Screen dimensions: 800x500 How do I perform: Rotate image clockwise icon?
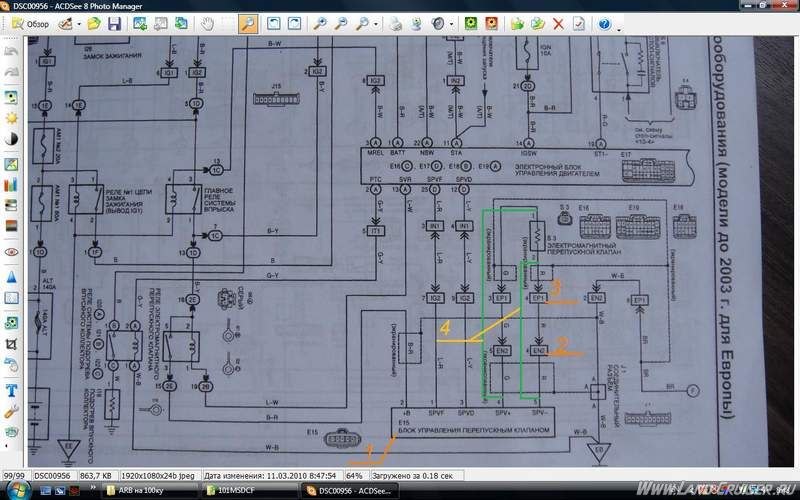[x=294, y=24]
